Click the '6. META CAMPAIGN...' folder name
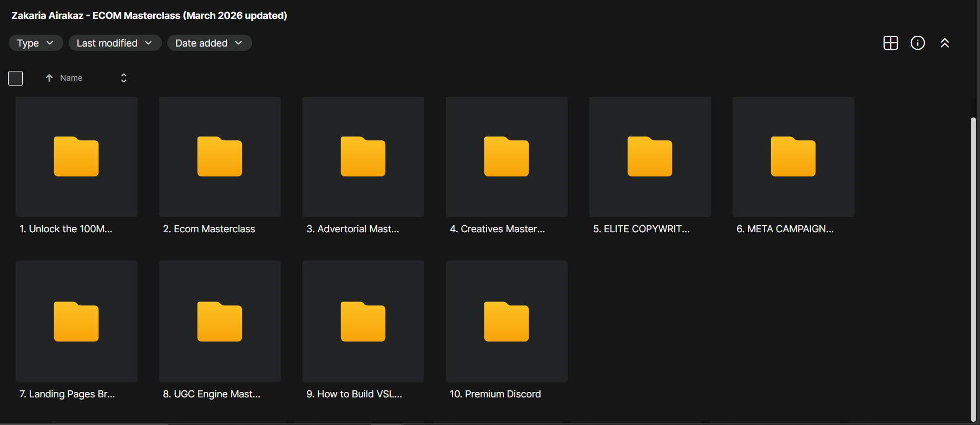The width and height of the screenshot is (980, 425). (x=785, y=229)
